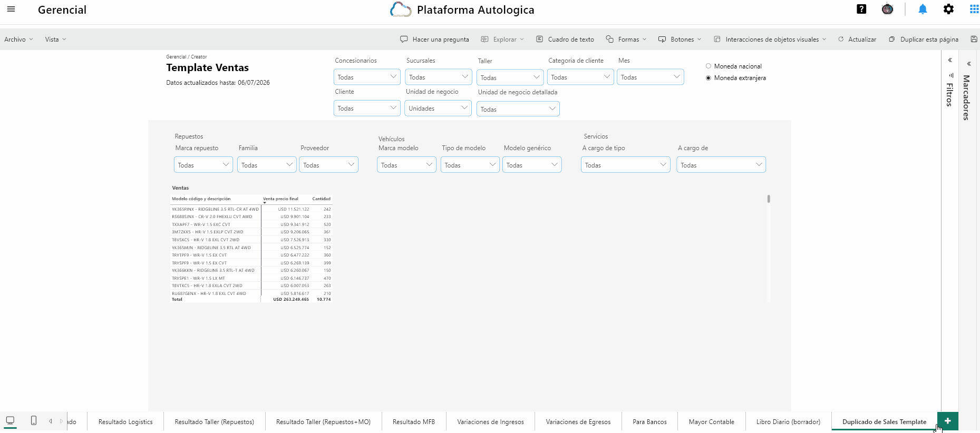Viewport: 980px width, 433px height.
Task: Switch to Resultado Logistics tab
Action: coord(125,421)
